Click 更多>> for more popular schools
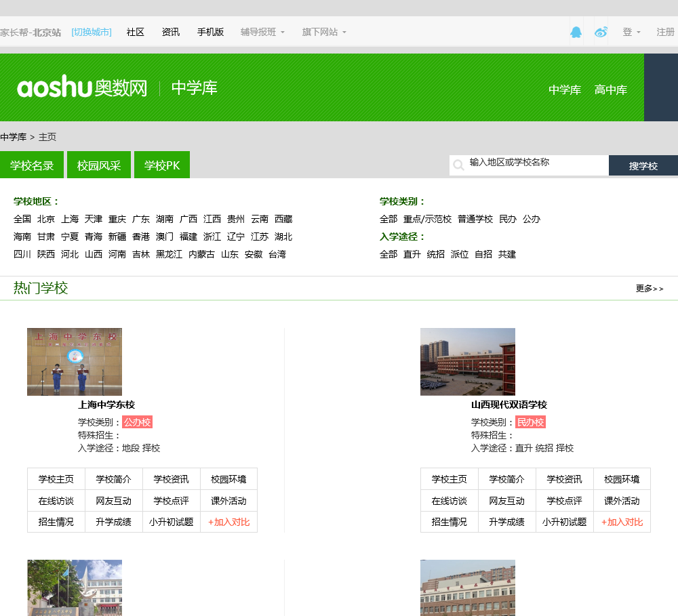 [x=650, y=289]
